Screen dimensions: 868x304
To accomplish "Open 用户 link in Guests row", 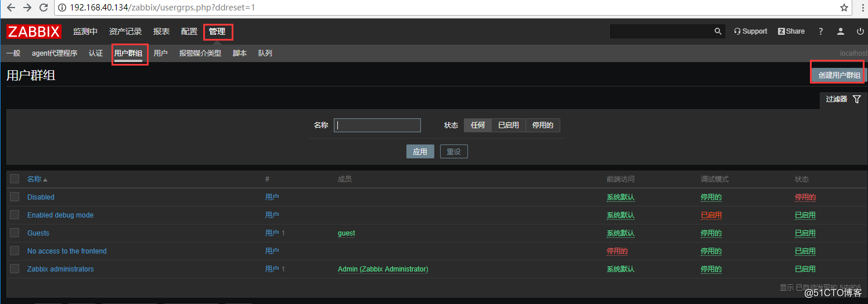I will click(272, 233).
